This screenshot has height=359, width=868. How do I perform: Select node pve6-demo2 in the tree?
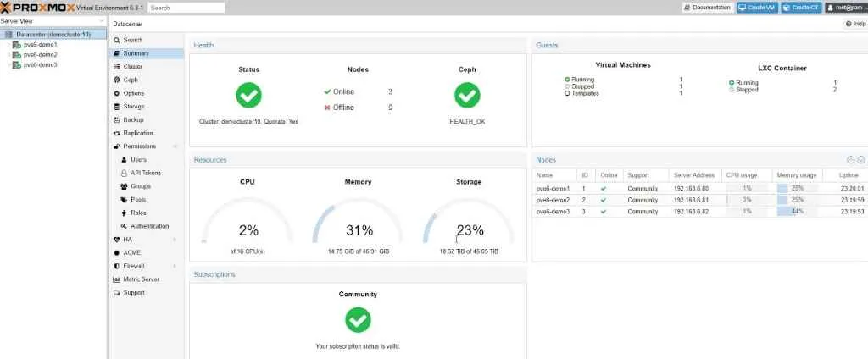pos(40,55)
